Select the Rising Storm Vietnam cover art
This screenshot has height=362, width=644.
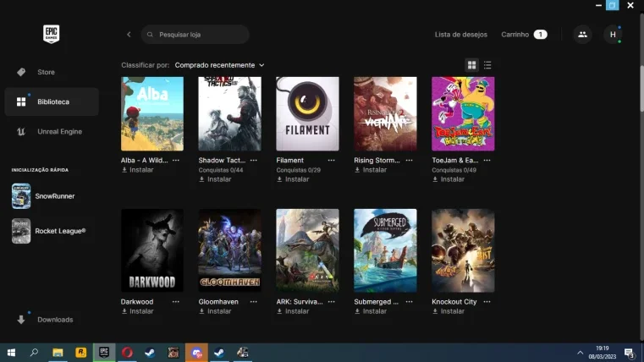(385, 113)
